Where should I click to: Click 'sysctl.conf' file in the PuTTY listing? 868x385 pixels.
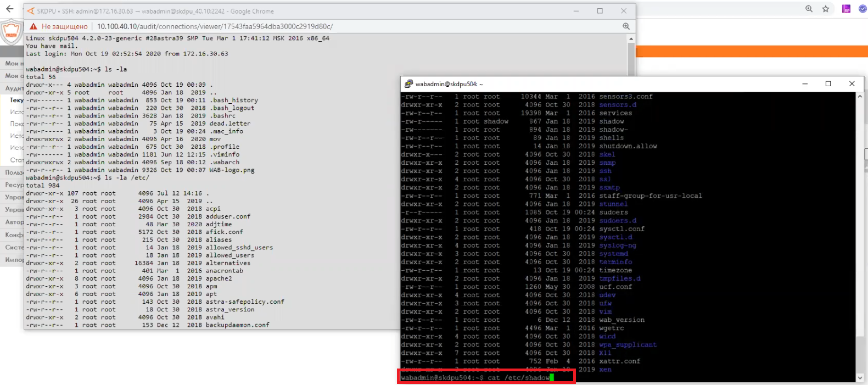pyautogui.click(x=622, y=229)
